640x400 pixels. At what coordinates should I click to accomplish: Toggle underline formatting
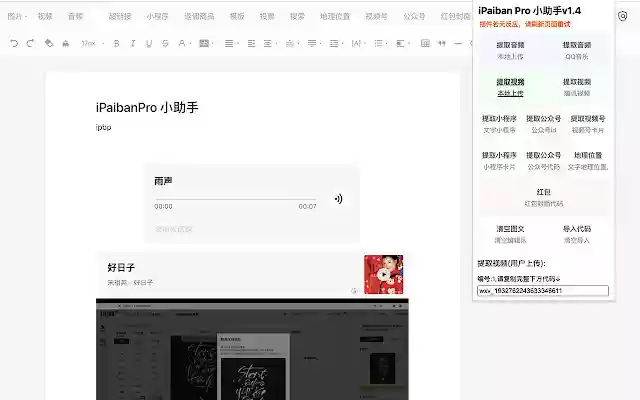pos(149,43)
